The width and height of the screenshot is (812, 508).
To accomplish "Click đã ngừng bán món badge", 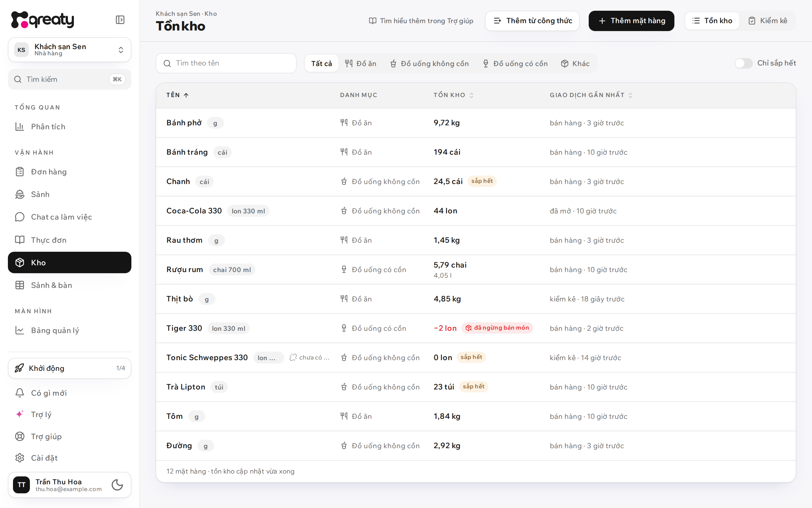I will coord(497,328).
